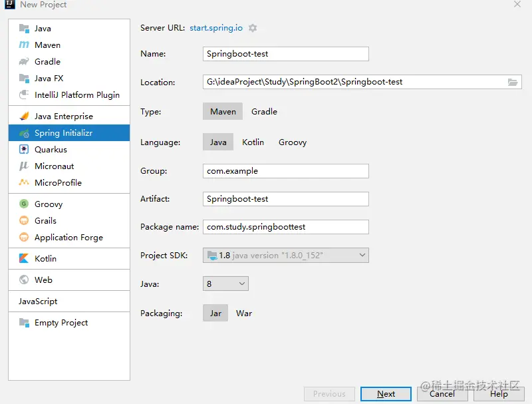The image size is (532, 404).
Task: Browse for location with folder icon
Action: click(x=512, y=82)
